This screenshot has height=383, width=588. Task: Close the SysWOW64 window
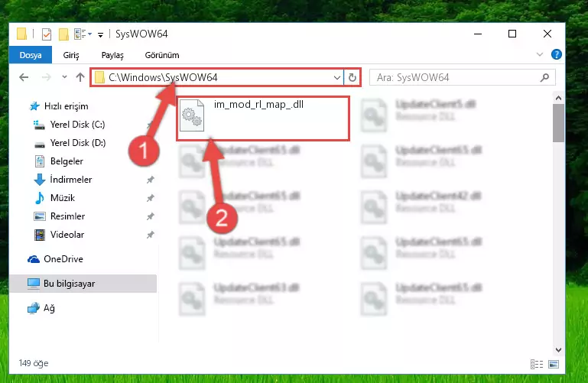(547, 34)
